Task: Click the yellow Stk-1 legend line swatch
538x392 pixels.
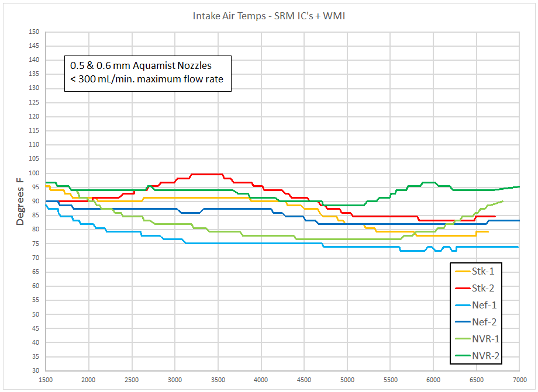Action: click(x=463, y=271)
